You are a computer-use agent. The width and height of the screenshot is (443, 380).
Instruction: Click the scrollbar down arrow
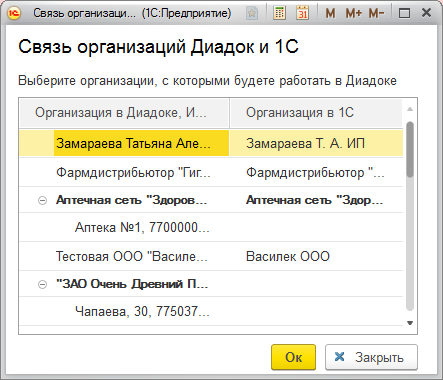[x=410, y=323]
